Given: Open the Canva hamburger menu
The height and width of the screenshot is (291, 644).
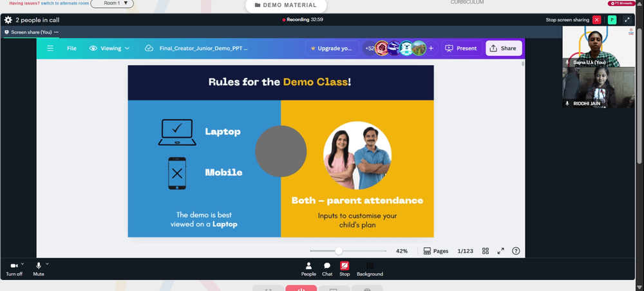Looking at the screenshot, I should [x=50, y=48].
